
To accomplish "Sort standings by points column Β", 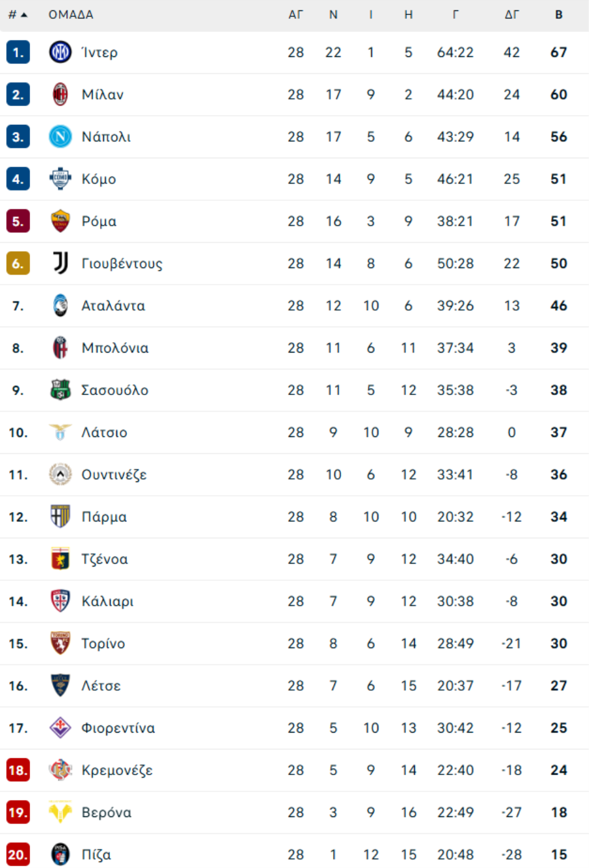I will pos(559,15).
